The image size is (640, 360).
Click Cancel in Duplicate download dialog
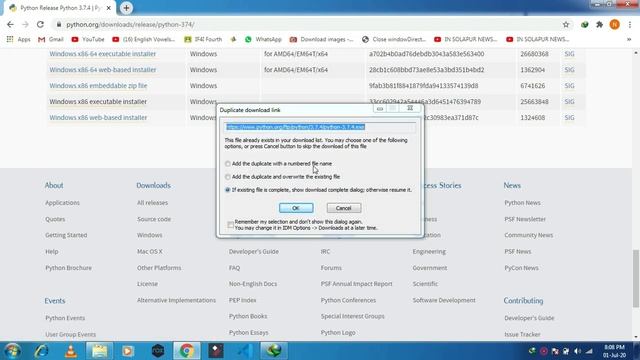pyautogui.click(x=344, y=208)
